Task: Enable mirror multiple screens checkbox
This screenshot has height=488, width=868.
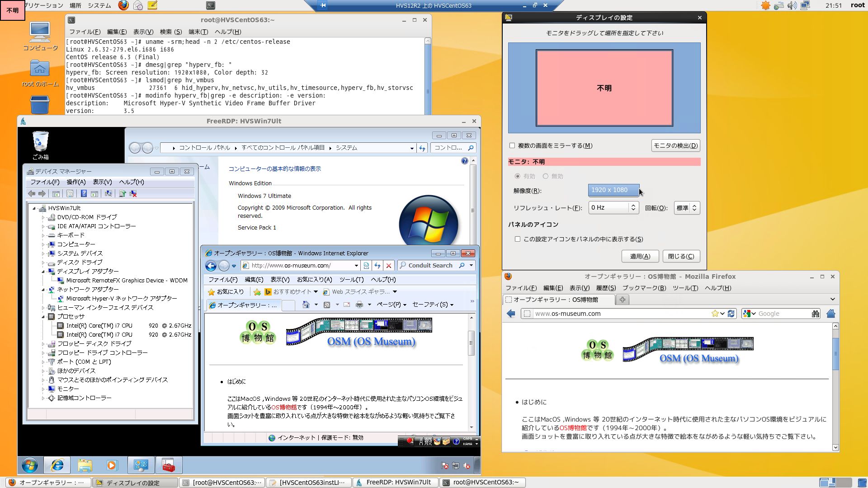Action: click(x=512, y=145)
